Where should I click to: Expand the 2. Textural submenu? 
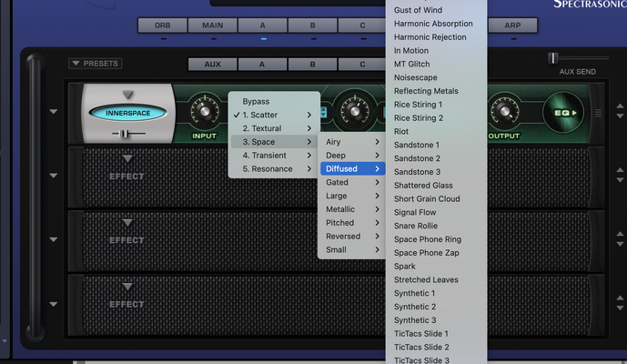(x=274, y=128)
